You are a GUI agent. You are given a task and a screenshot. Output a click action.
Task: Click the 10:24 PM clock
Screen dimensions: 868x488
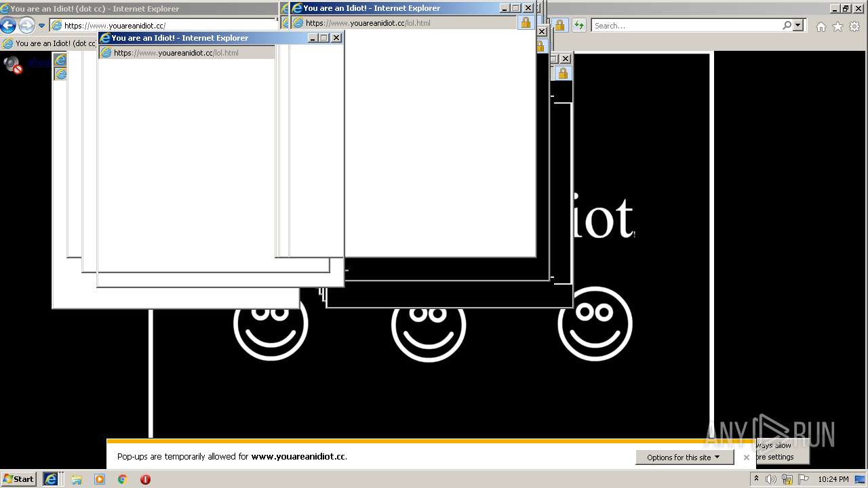833,479
